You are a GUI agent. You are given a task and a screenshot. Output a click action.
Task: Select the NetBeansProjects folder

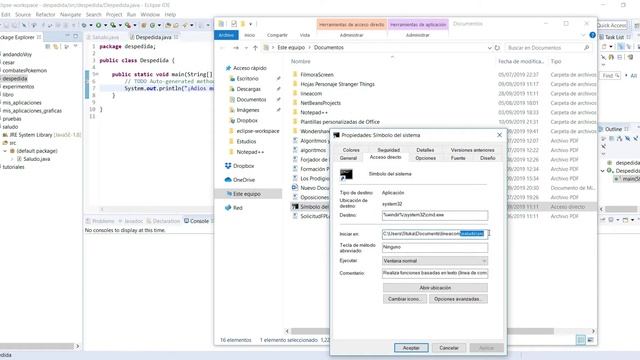[x=320, y=103]
